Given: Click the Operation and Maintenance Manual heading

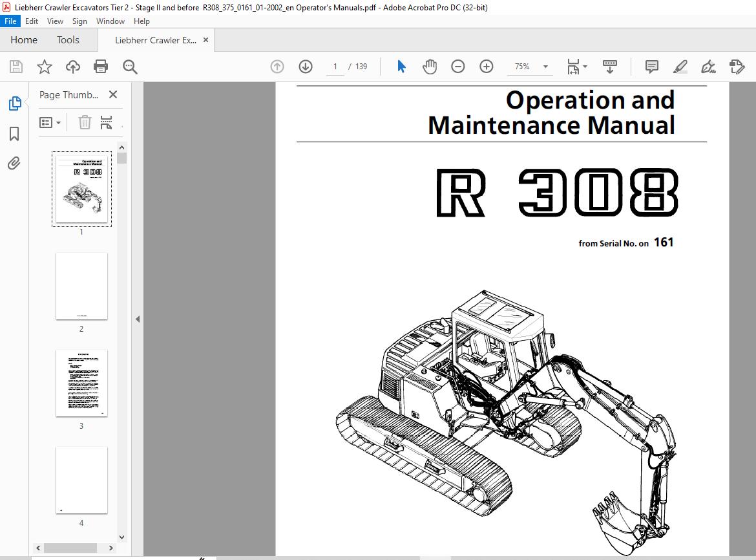Looking at the screenshot, I should [x=551, y=113].
